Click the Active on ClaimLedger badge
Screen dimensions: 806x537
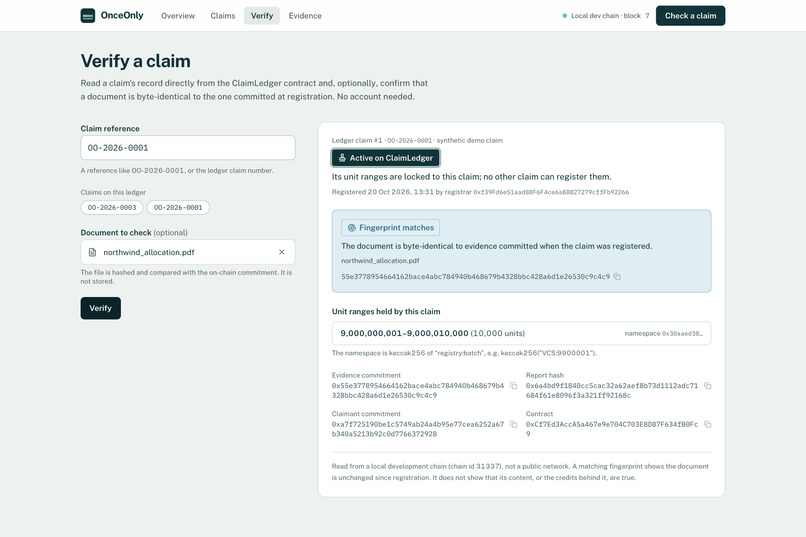pyautogui.click(x=386, y=158)
